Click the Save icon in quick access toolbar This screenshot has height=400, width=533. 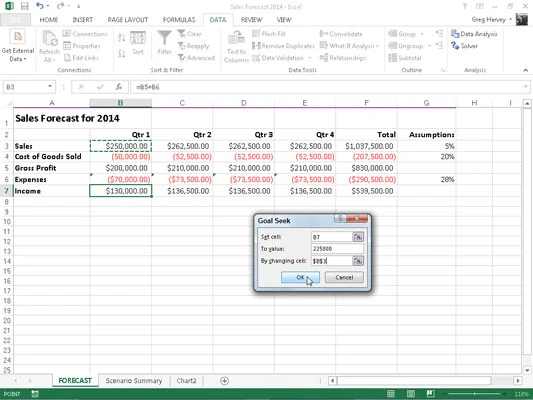coord(24,6)
